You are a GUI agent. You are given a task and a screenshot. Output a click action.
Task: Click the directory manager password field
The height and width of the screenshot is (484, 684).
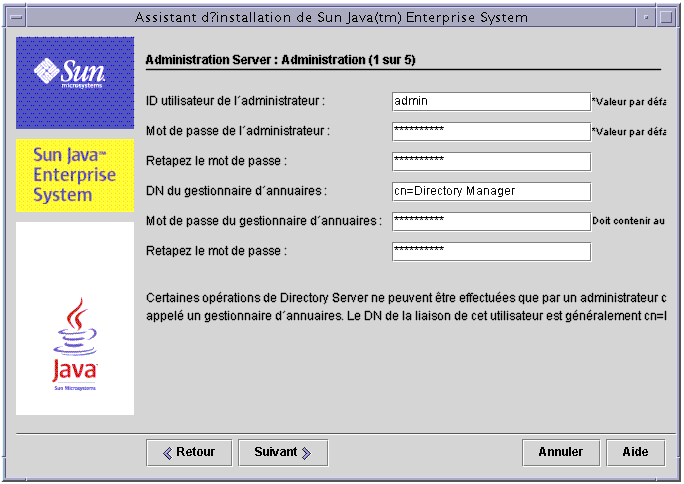coord(491,222)
